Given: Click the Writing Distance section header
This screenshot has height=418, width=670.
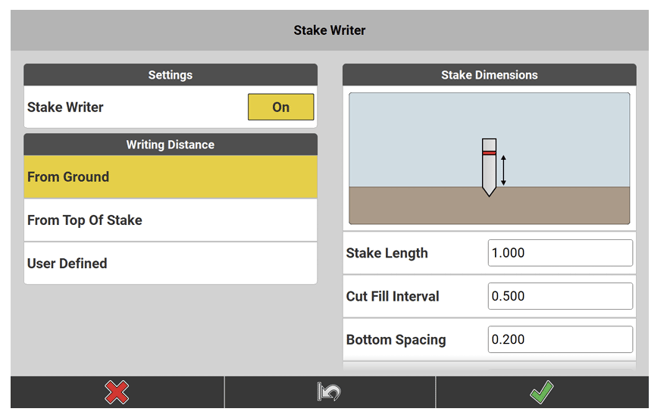Looking at the screenshot, I should (170, 144).
